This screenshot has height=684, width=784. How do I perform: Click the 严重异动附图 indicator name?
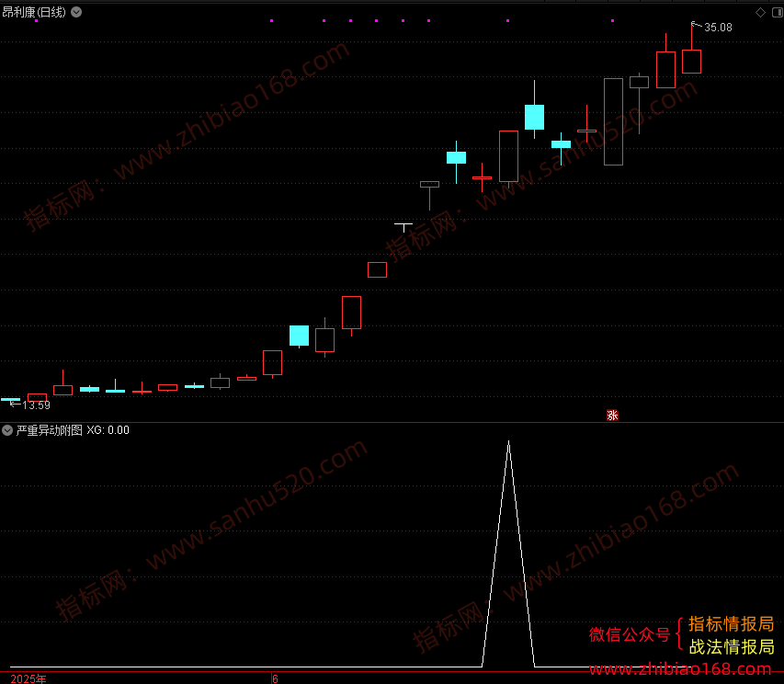[x=49, y=430]
